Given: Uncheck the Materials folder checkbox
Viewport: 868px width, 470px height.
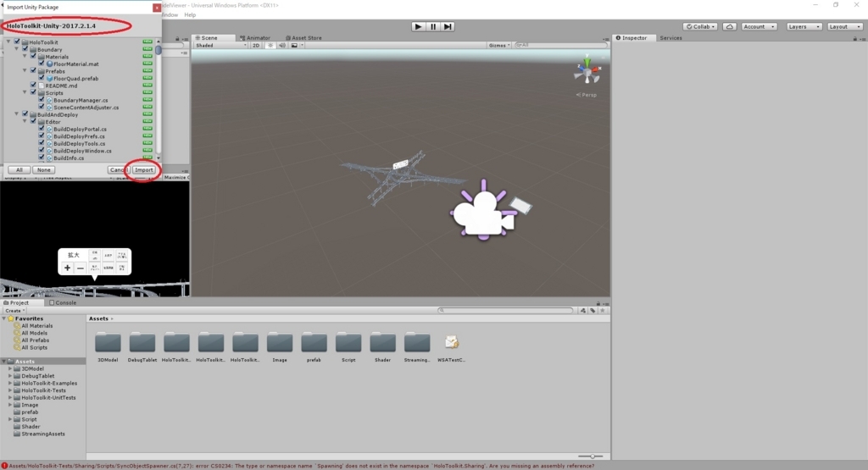Looking at the screenshot, I should pos(33,57).
